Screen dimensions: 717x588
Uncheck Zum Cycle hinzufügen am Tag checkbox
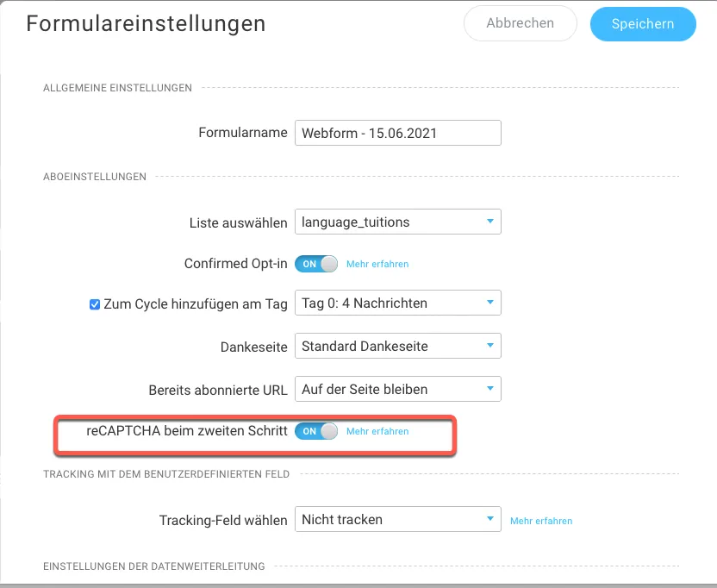click(95, 304)
